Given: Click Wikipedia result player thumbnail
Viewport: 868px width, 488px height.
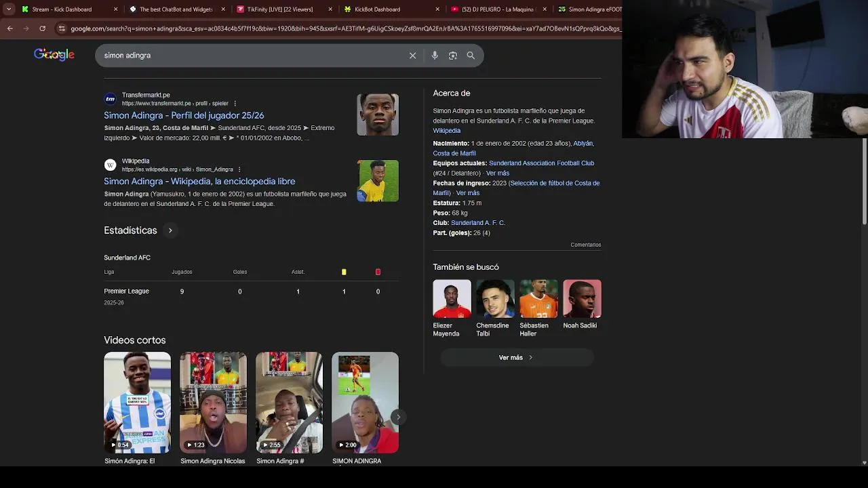Looking at the screenshot, I should [x=378, y=180].
